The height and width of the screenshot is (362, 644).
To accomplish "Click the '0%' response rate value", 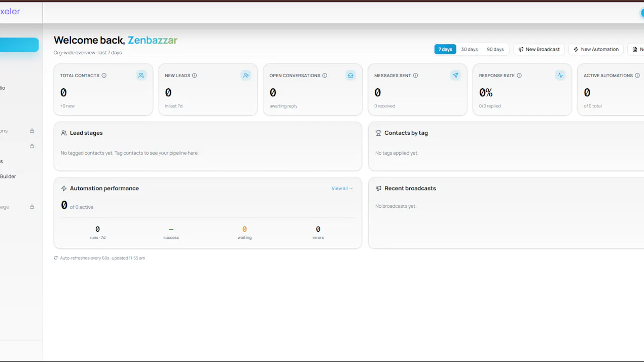I will pyautogui.click(x=486, y=93).
